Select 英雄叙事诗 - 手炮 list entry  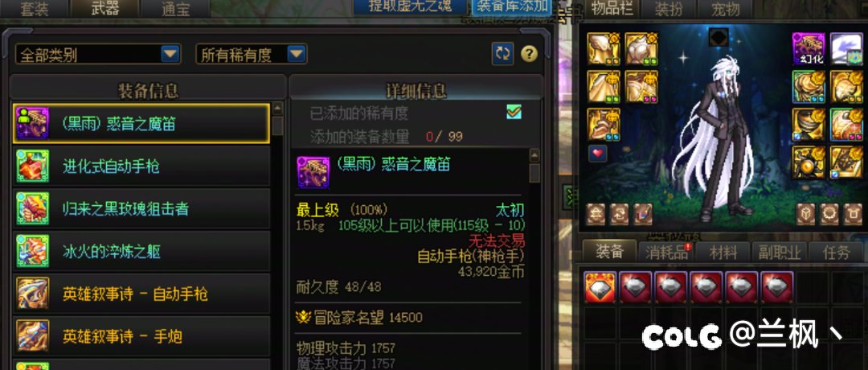pos(141,336)
